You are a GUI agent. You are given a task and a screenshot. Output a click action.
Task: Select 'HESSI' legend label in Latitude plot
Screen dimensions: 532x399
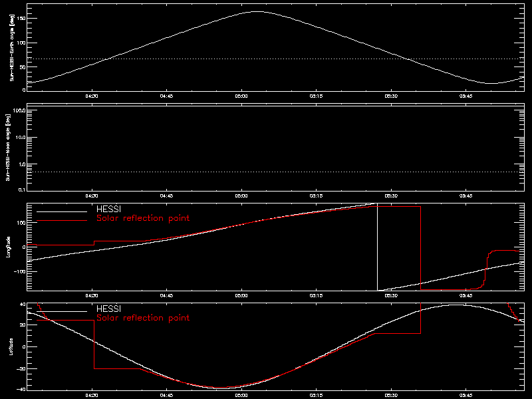point(108,309)
